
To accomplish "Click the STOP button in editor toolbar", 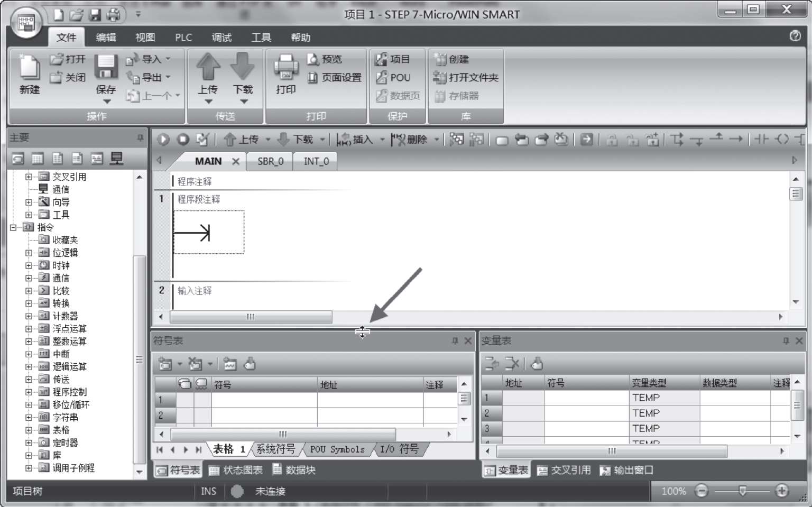I will pos(183,140).
